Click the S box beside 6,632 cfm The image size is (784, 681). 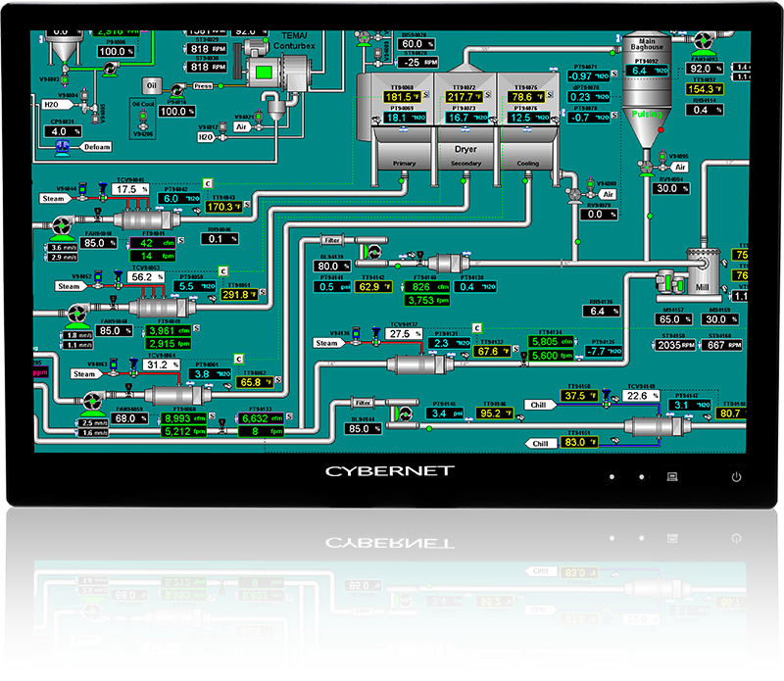coord(289,416)
